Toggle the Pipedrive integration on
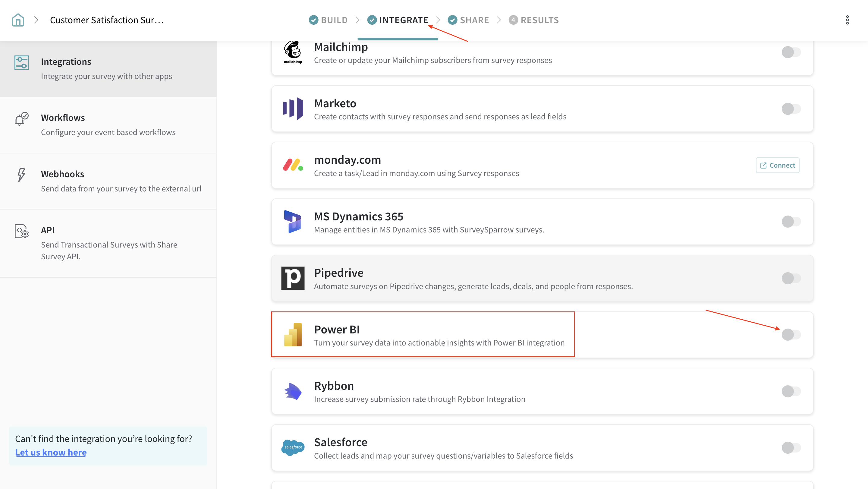Screen dimensions: 868x489 coord(791,278)
